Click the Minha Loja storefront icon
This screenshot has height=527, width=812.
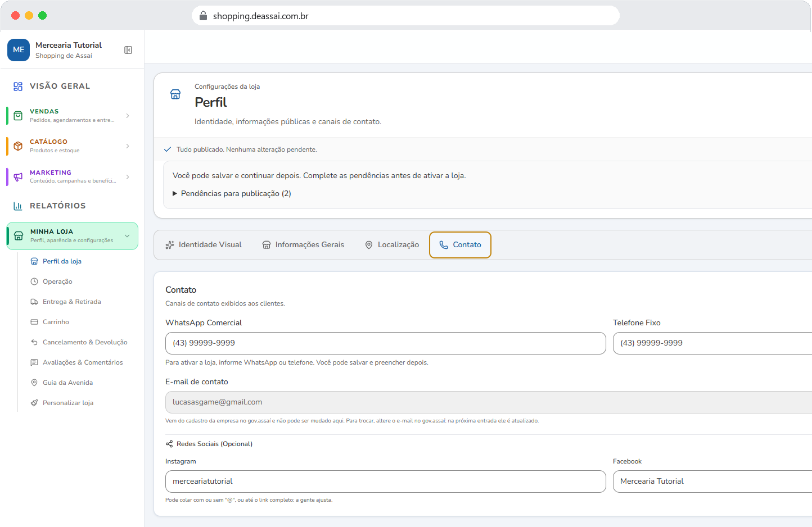pyautogui.click(x=19, y=236)
